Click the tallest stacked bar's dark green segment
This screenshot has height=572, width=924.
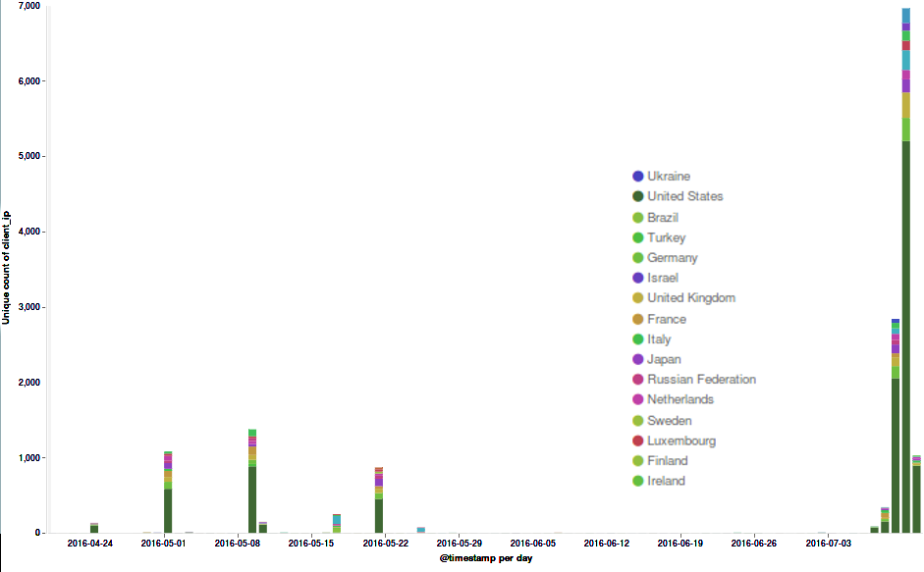pyautogui.click(x=905, y=334)
